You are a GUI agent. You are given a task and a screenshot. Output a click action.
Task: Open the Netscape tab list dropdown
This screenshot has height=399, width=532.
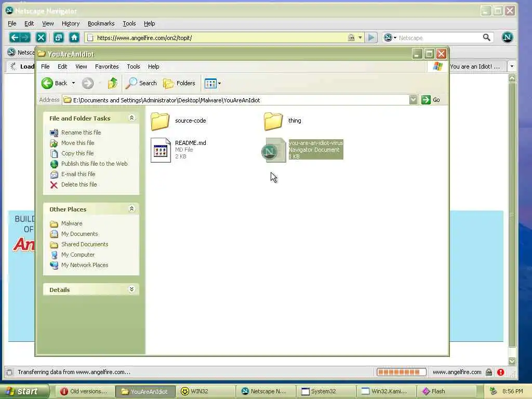[x=512, y=66]
